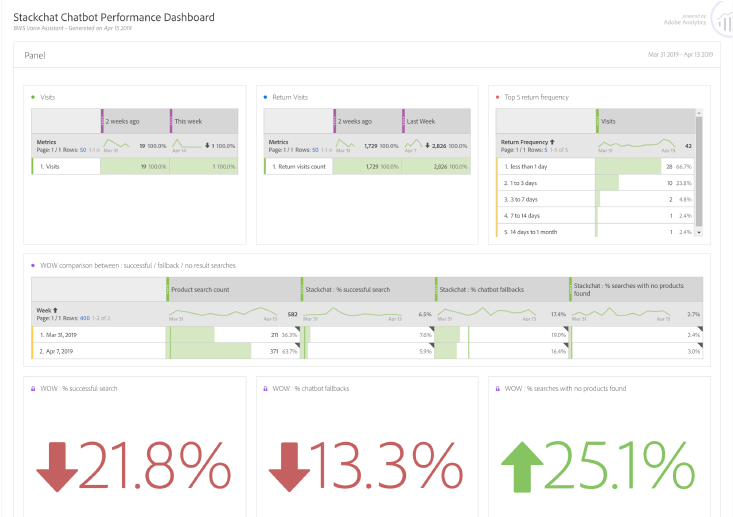Select the Visits column header in Top 5 table
This screenshot has width=733, height=517.
click(646, 121)
